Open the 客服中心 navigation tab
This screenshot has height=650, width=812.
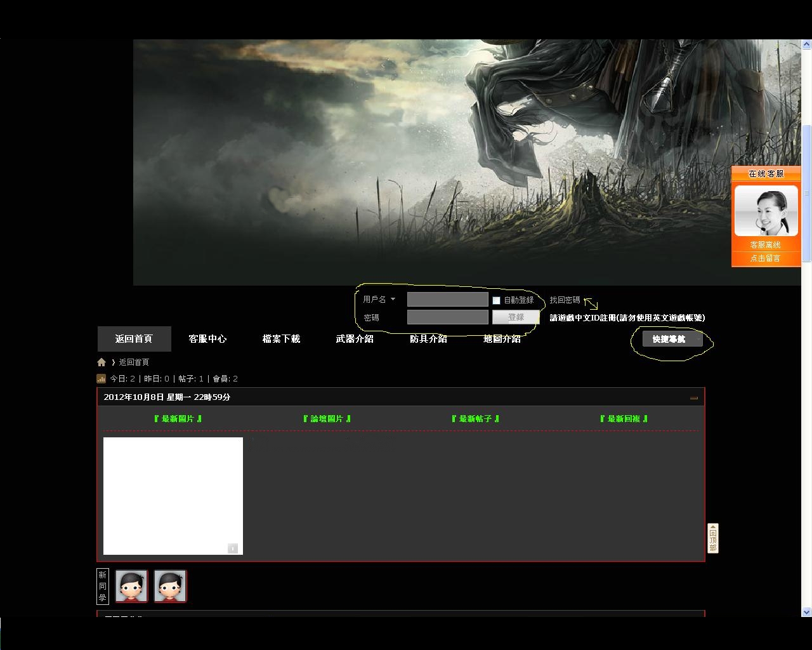point(207,339)
